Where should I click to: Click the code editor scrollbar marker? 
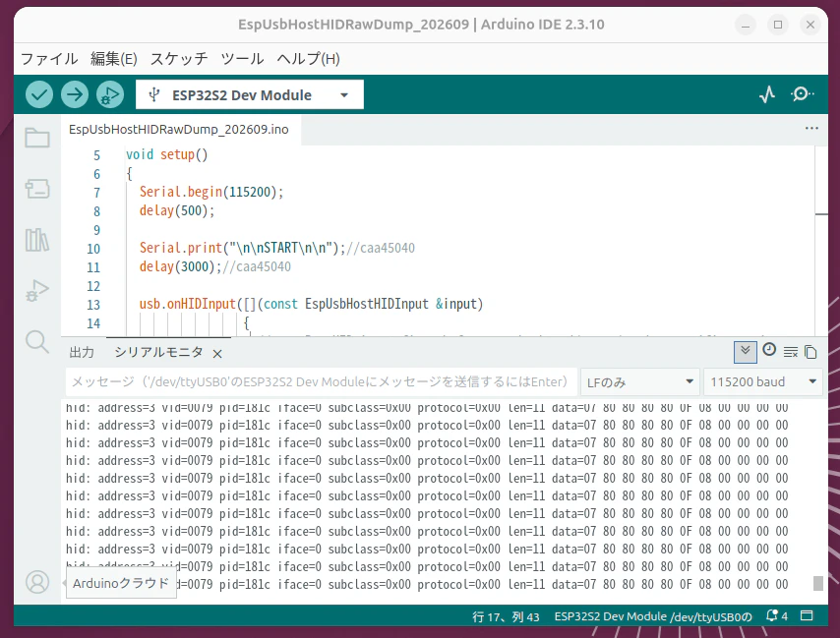click(821, 214)
